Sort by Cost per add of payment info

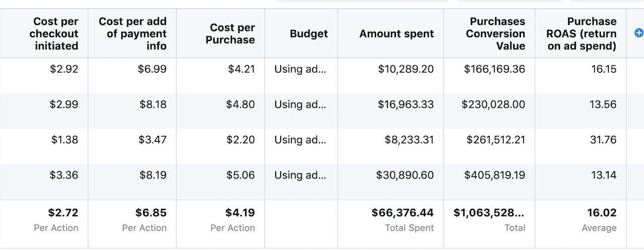pos(132,34)
